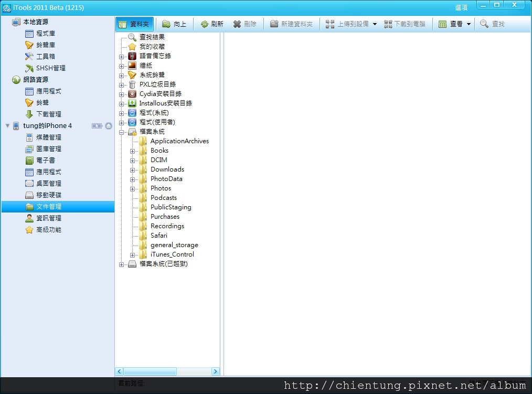Select the ApplicationArchives folder
Screen dimensions: 532x394
click(x=179, y=141)
